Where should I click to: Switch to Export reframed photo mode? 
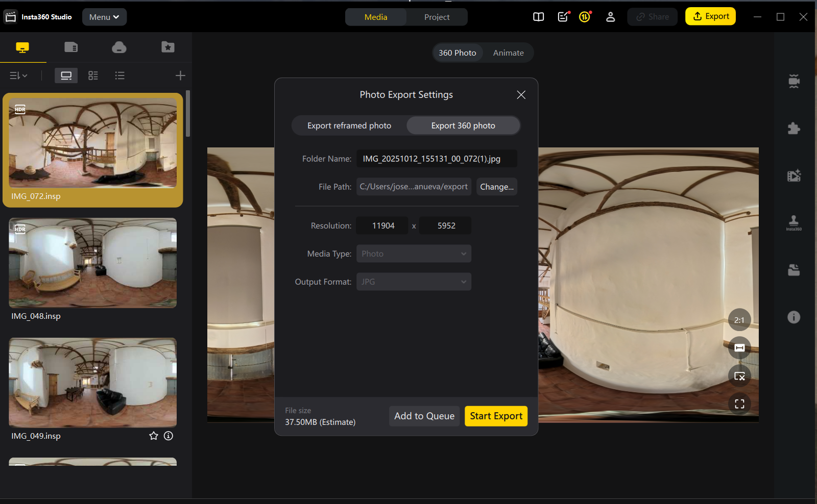coord(349,125)
